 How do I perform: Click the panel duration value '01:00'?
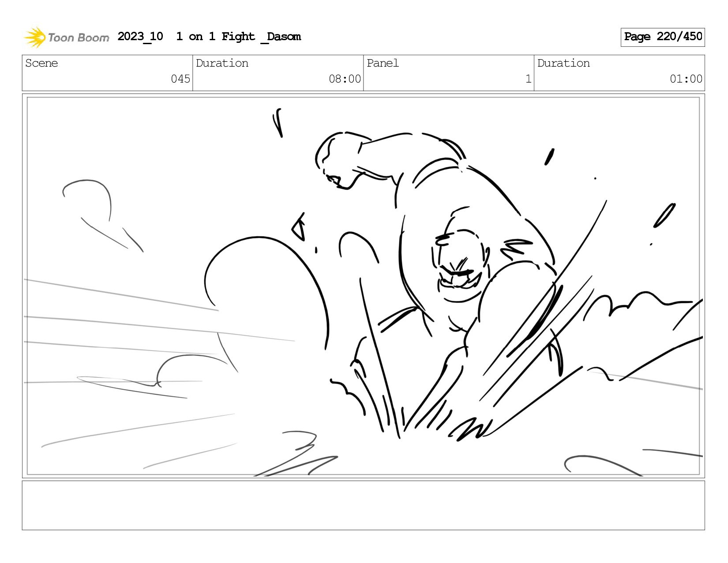coord(686,79)
